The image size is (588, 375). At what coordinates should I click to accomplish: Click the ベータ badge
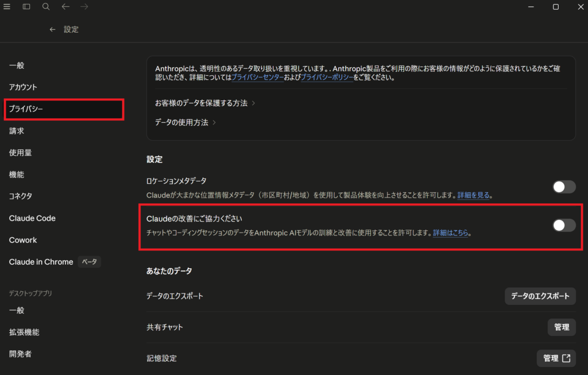coord(89,262)
